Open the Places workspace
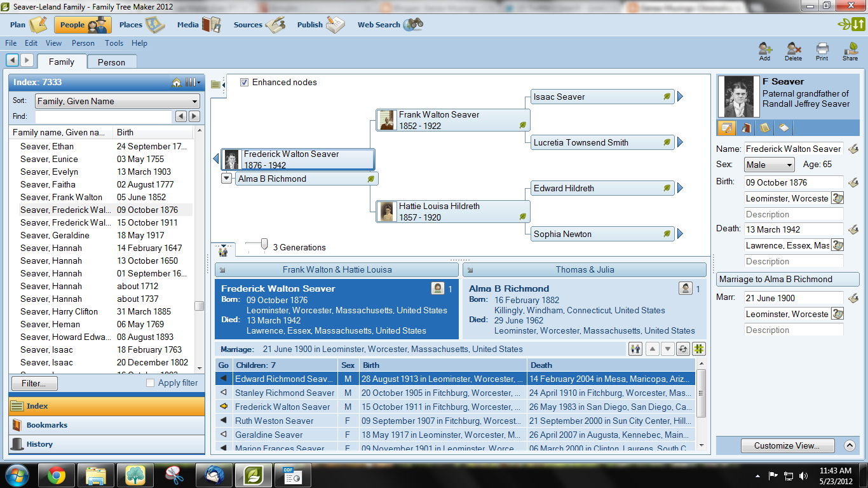 coord(141,25)
